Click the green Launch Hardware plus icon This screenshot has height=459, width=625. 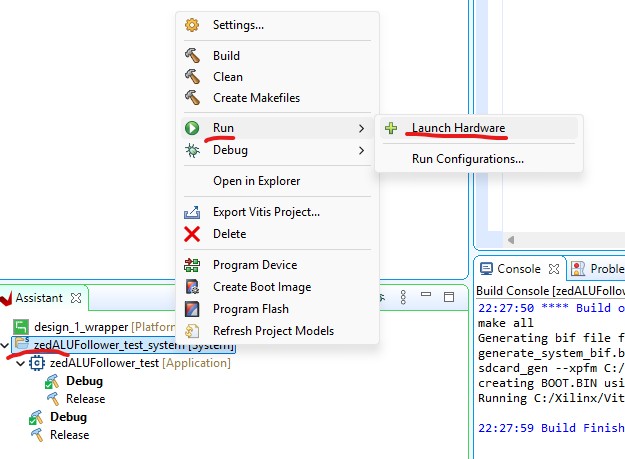[391, 129]
